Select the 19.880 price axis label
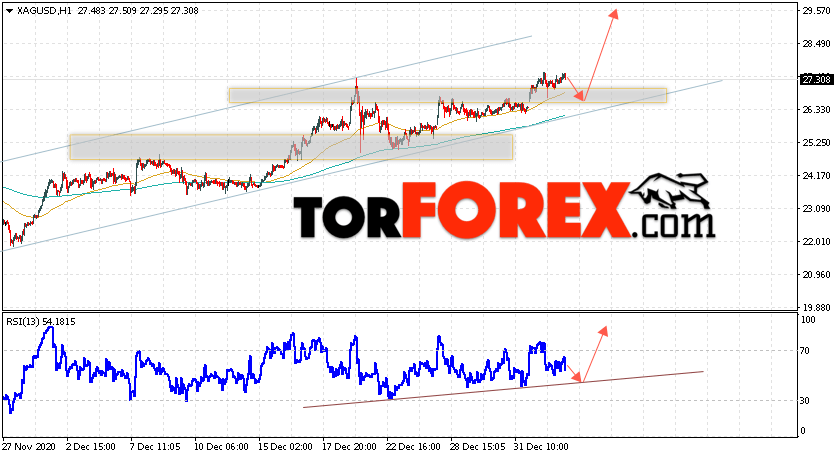This screenshot has height=458, width=838. pyautogui.click(x=816, y=308)
